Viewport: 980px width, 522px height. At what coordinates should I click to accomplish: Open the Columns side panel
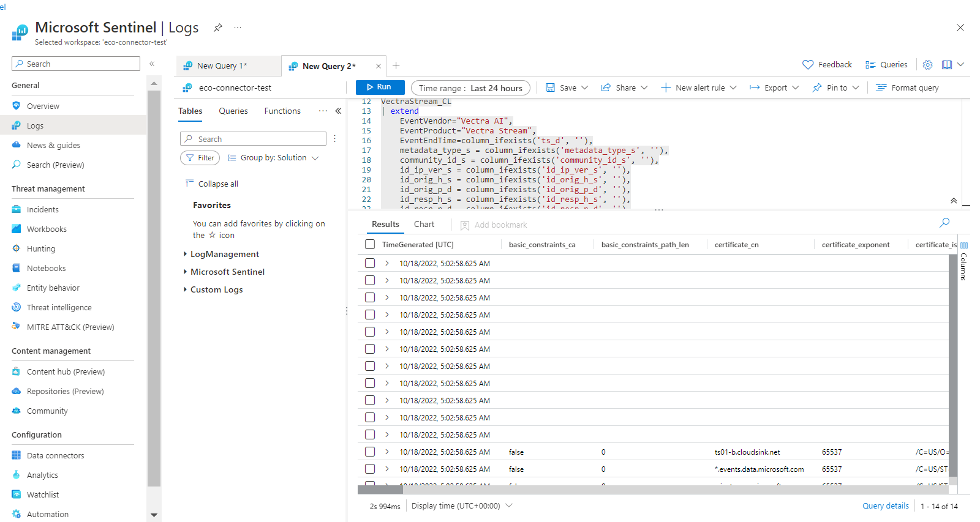coord(963,261)
